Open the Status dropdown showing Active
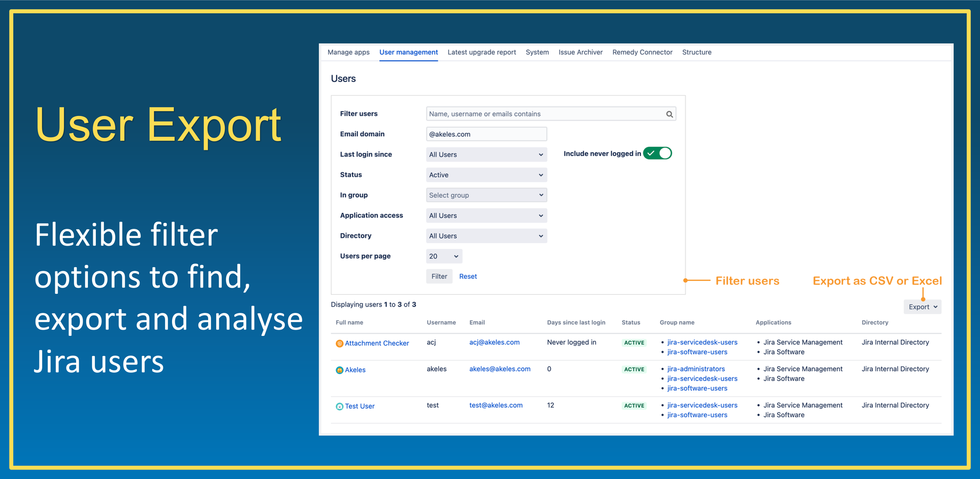Viewport: 980px width, 479px height. click(x=486, y=175)
